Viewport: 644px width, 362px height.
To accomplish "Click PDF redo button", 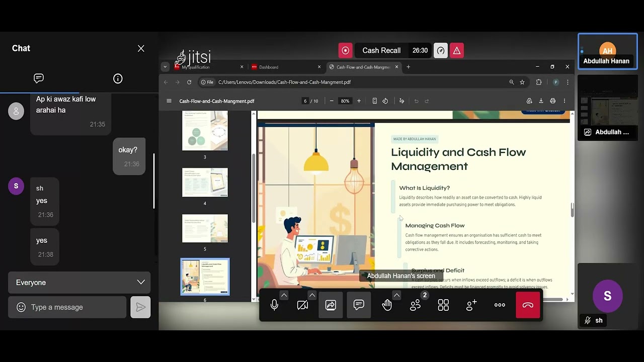I will tap(427, 101).
